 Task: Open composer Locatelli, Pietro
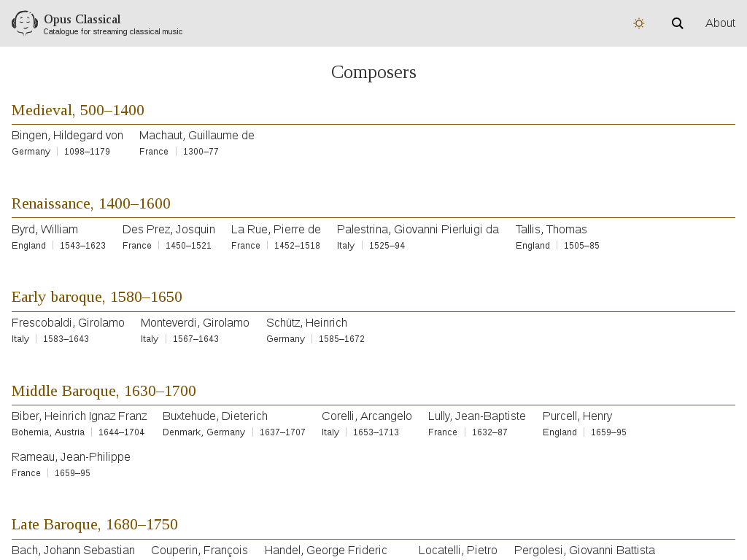(x=458, y=550)
